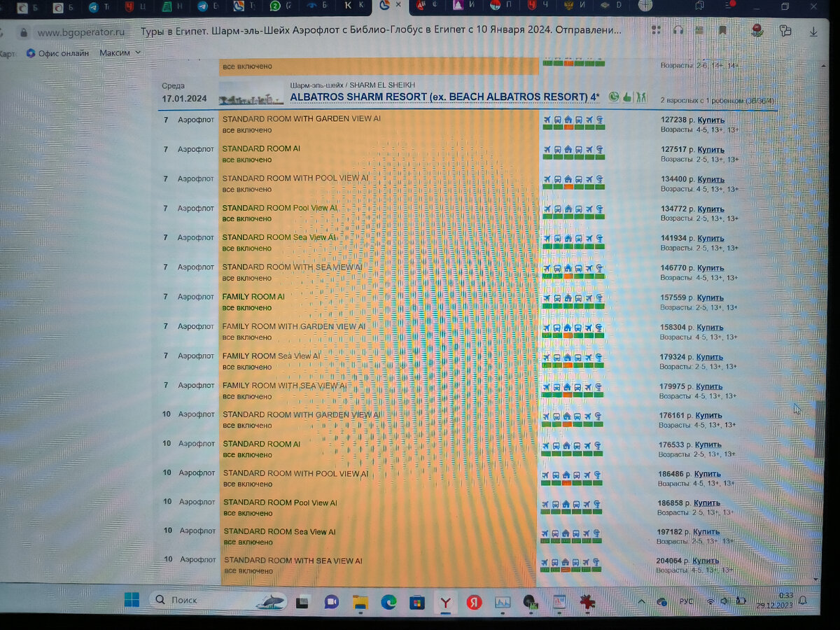Click the thumbs-up icon beside hotel name
Screen dimensions: 840x630
pyautogui.click(x=627, y=97)
